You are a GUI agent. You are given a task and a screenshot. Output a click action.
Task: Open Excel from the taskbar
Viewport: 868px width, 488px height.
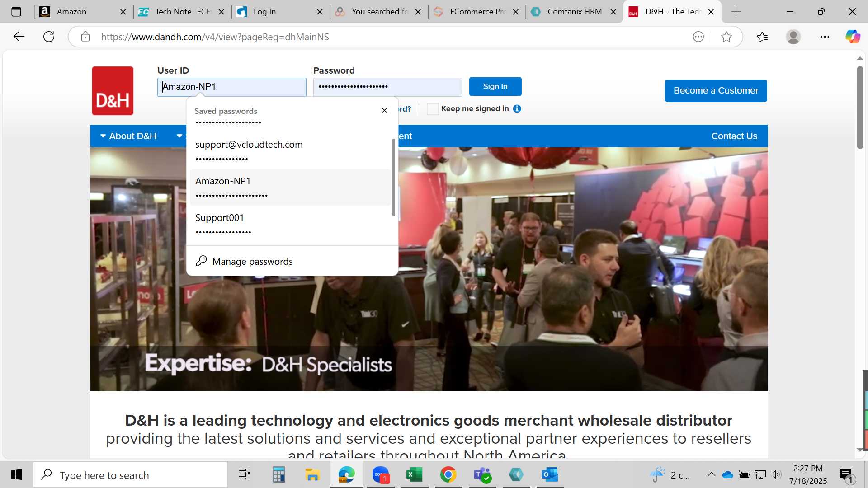pyautogui.click(x=414, y=475)
